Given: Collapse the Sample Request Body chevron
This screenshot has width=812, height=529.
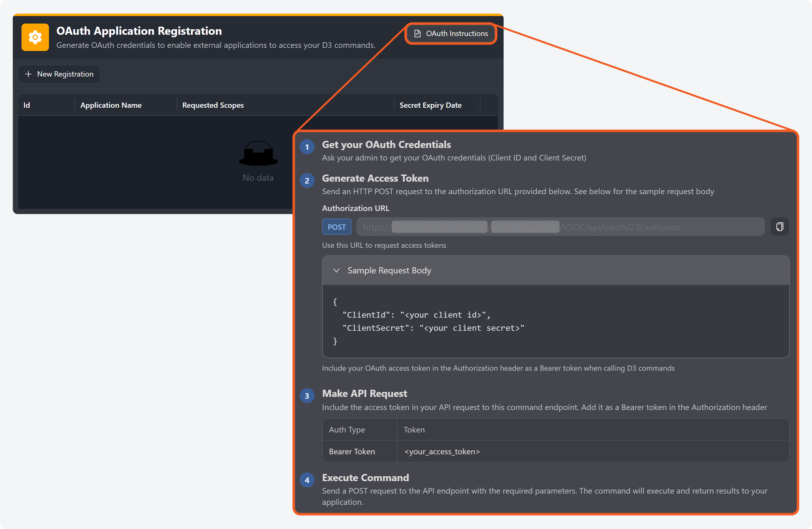Looking at the screenshot, I should (336, 270).
